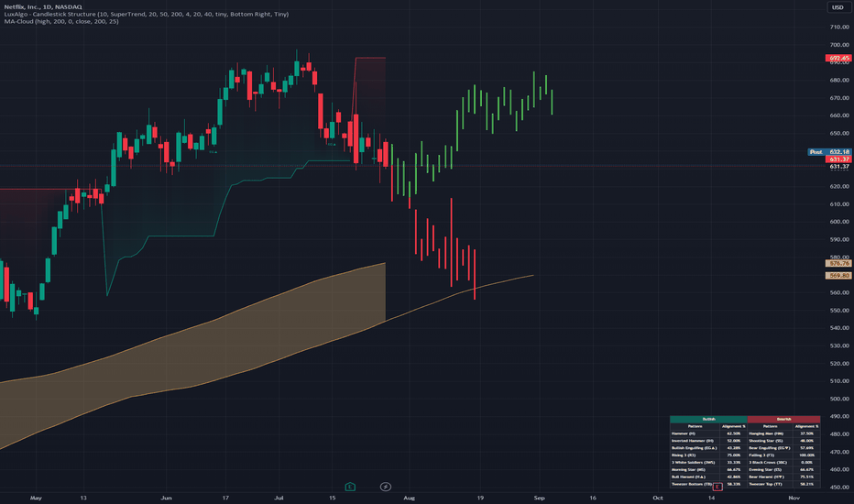Click the 500.00 price axis label
Screen dimensions: 854x504
pos(839,399)
